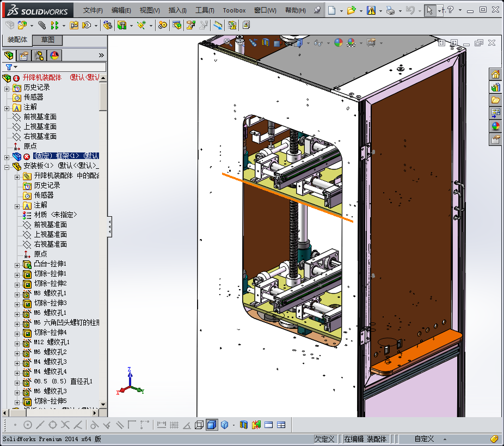Open SolidWorks Resources home tab
Image resolution: width=504 pixels, height=446 pixels.
(495, 74)
